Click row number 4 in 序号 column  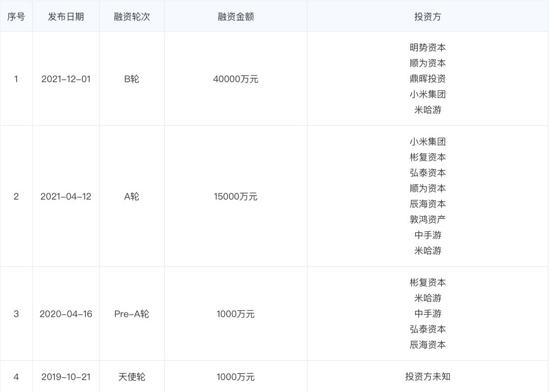coord(16,377)
